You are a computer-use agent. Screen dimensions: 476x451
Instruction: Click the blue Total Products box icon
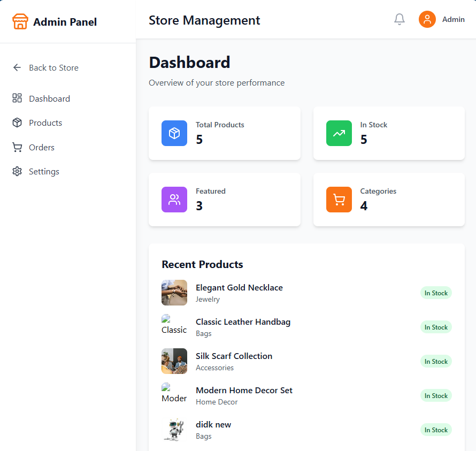click(174, 133)
